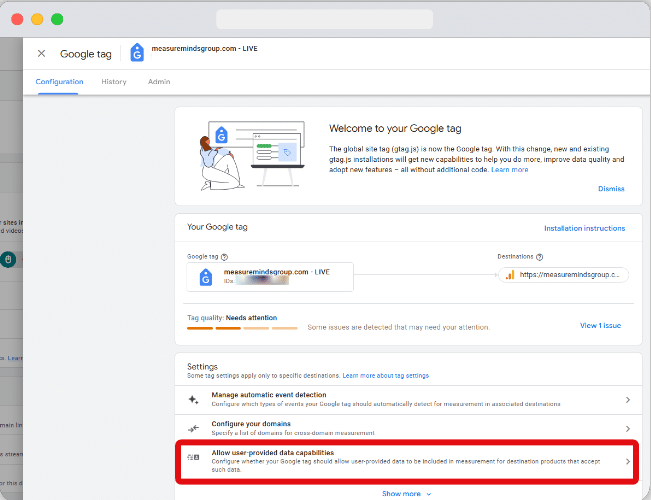
Task: Click help icon next to Google tag label
Action: pyautogui.click(x=225, y=257)
